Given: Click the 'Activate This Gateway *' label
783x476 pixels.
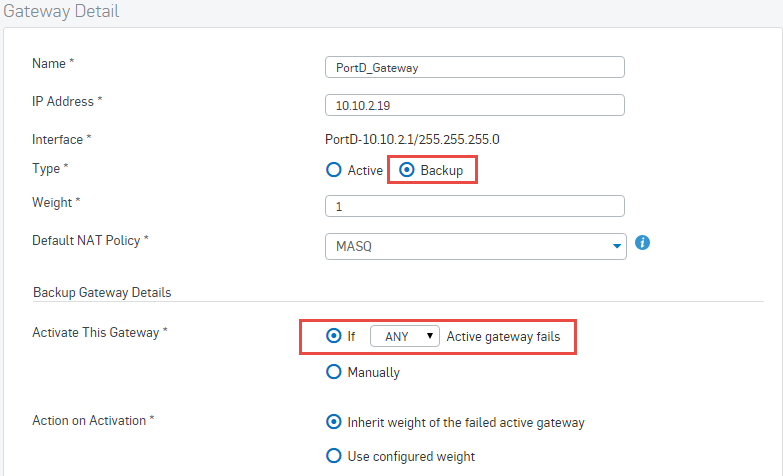Looking at the screenshot, I should tap(100, 333).
